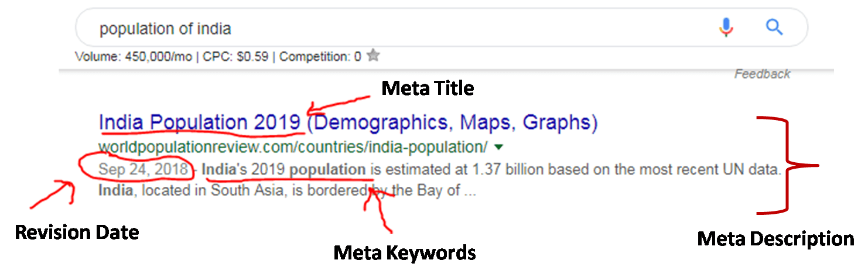Click the CPC: $0.59 statistic

point(235,57)
